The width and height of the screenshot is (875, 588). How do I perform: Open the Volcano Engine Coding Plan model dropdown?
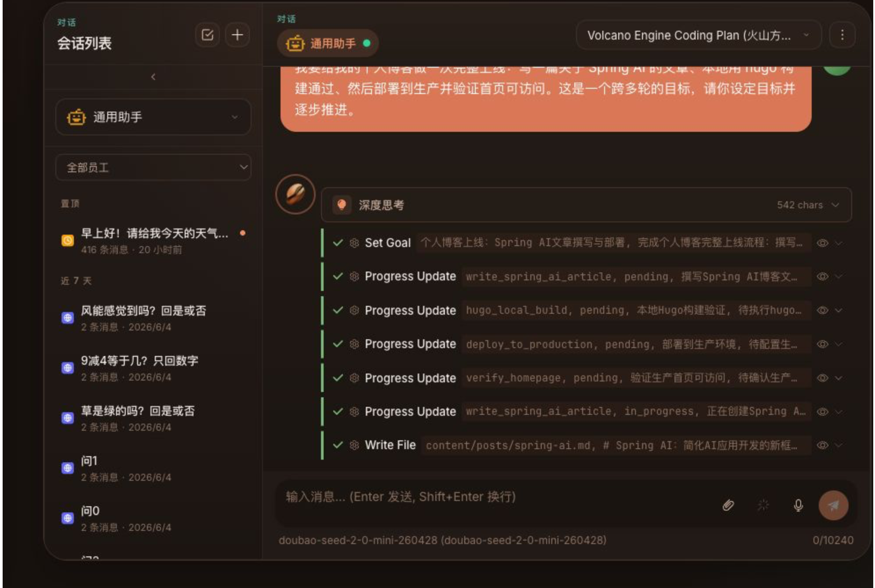(x=698, y=35)
